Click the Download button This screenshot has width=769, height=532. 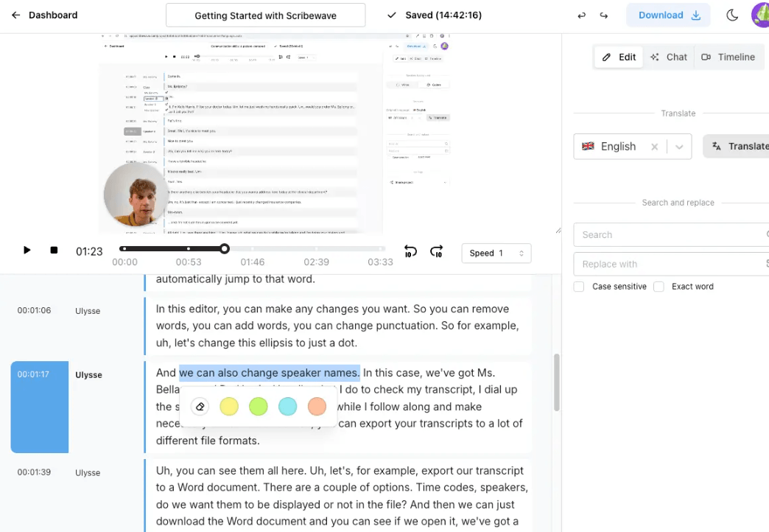pos(669,15)
